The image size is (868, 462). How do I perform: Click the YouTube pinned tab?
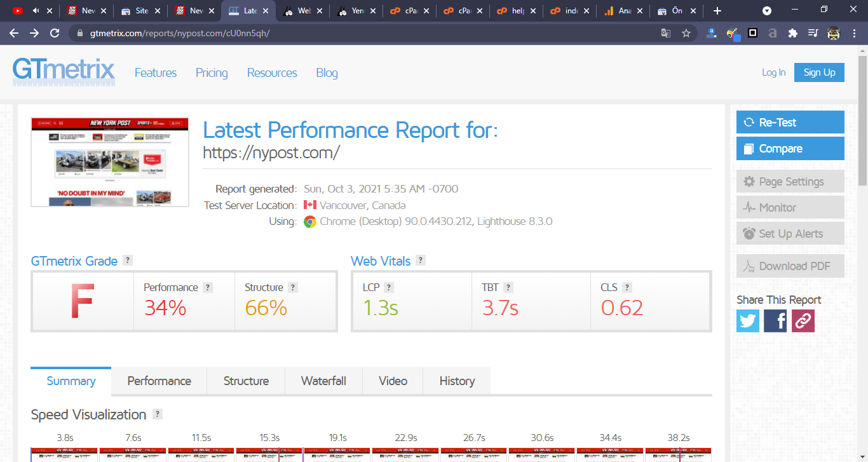pyautogui.click(x=18, y=11)
